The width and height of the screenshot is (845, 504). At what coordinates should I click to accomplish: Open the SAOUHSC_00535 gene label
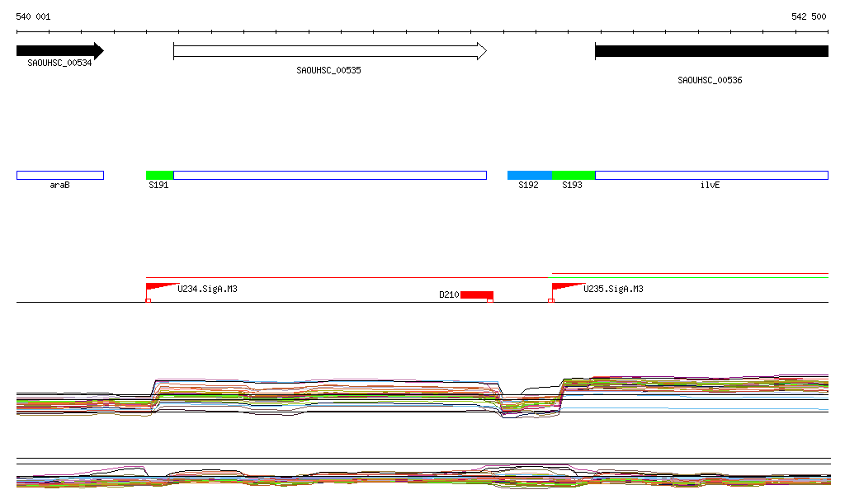click(x=328, y=71)
